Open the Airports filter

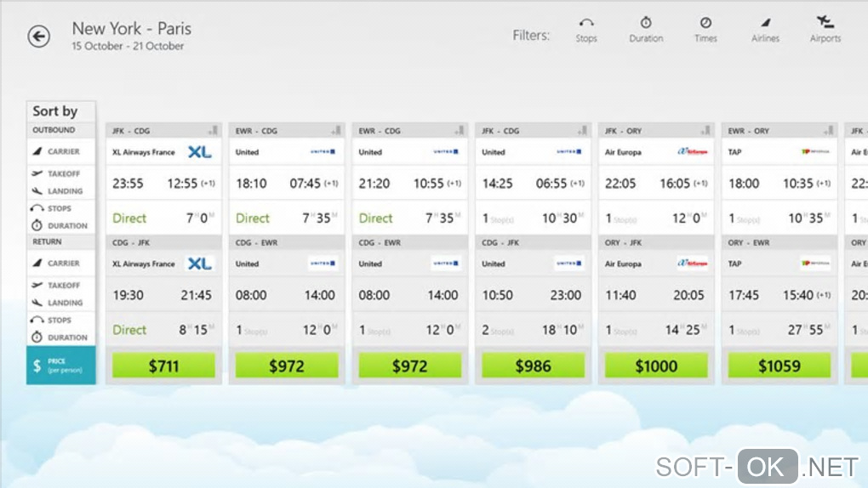pos(825,30)
